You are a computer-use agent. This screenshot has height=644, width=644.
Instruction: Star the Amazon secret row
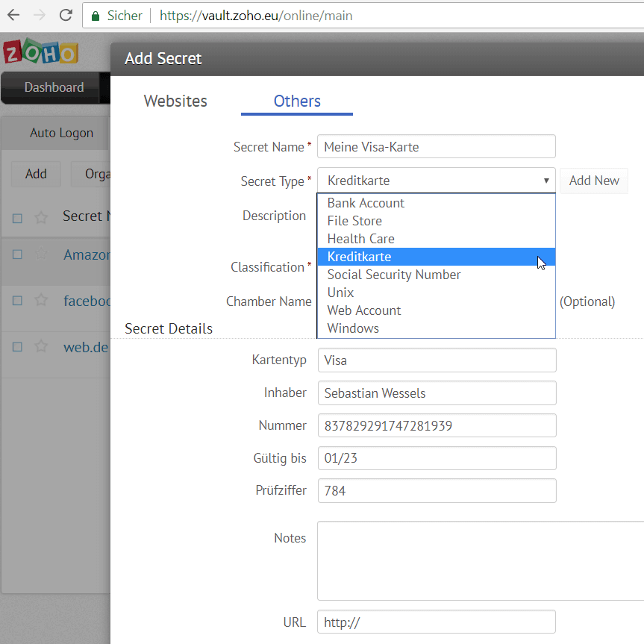click(x=41, y=254)
